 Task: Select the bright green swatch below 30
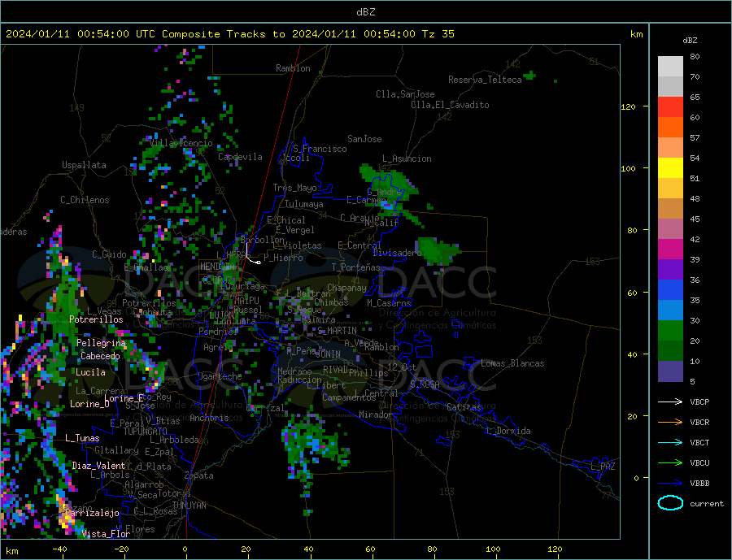click(x=670, y=331)
